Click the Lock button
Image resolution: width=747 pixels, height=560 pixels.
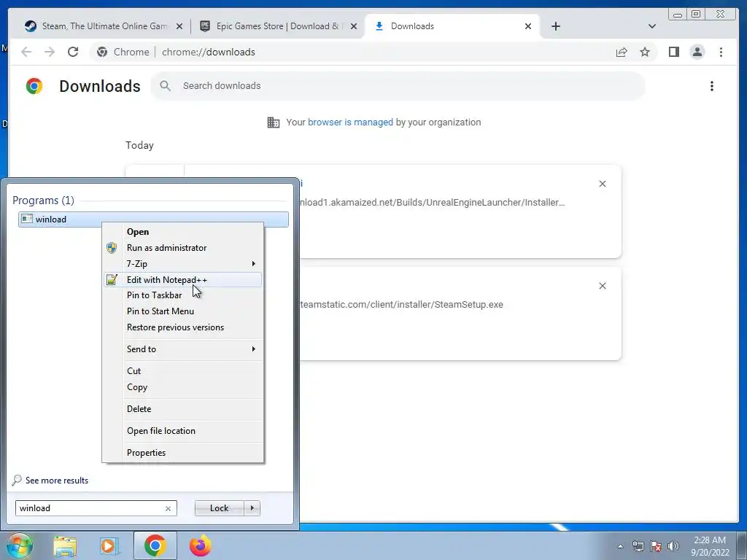tap(219, 508)
